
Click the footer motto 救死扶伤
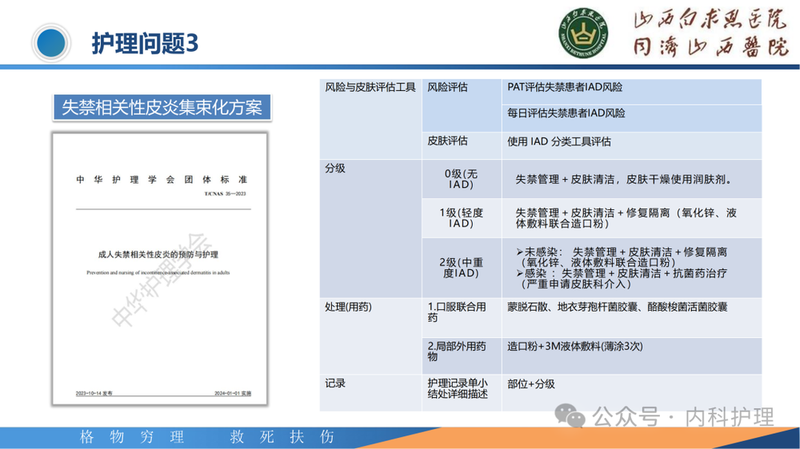pyautogui.click(x=282, y=437)
